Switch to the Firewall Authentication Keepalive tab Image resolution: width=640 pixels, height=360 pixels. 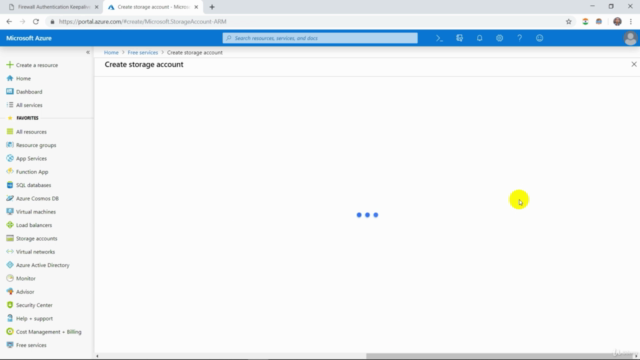[53, 7]
